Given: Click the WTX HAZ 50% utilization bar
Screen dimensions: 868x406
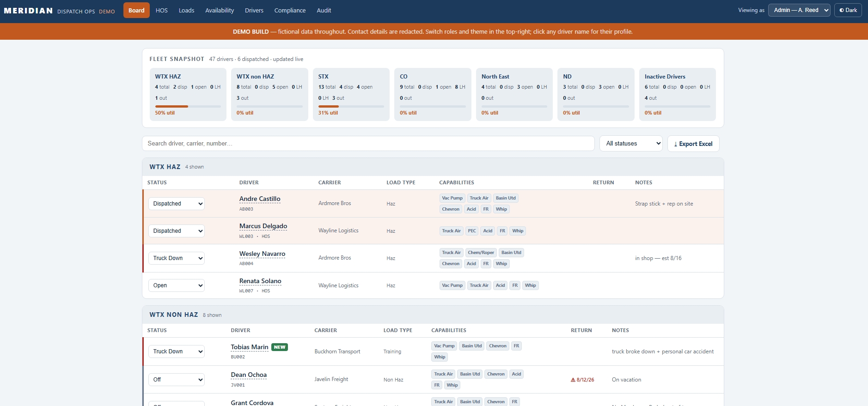Looking at the screenshot, I should click(188, 106).
